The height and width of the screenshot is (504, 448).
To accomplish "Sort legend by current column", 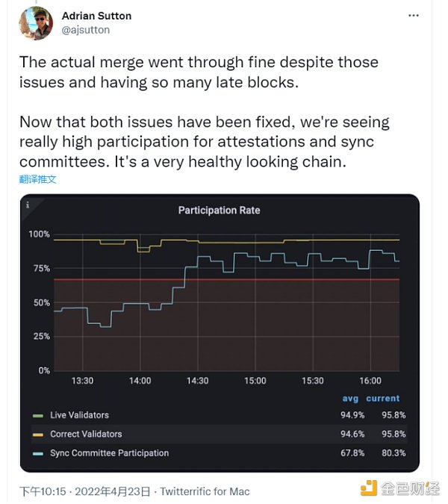I will pos(383,399).
